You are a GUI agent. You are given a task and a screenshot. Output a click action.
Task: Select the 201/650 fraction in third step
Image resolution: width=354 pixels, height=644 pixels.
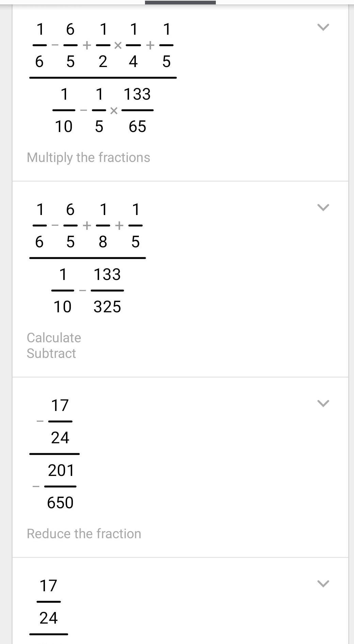point(60,486)
